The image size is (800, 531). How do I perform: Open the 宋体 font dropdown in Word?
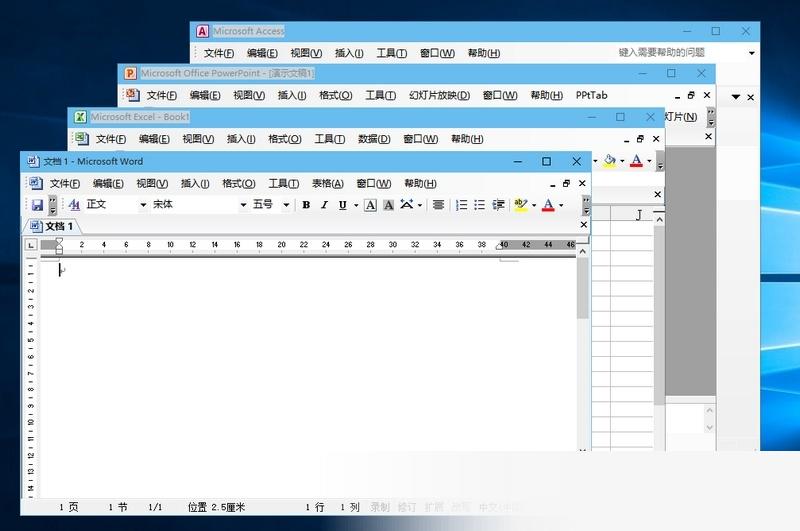point(243,205)
